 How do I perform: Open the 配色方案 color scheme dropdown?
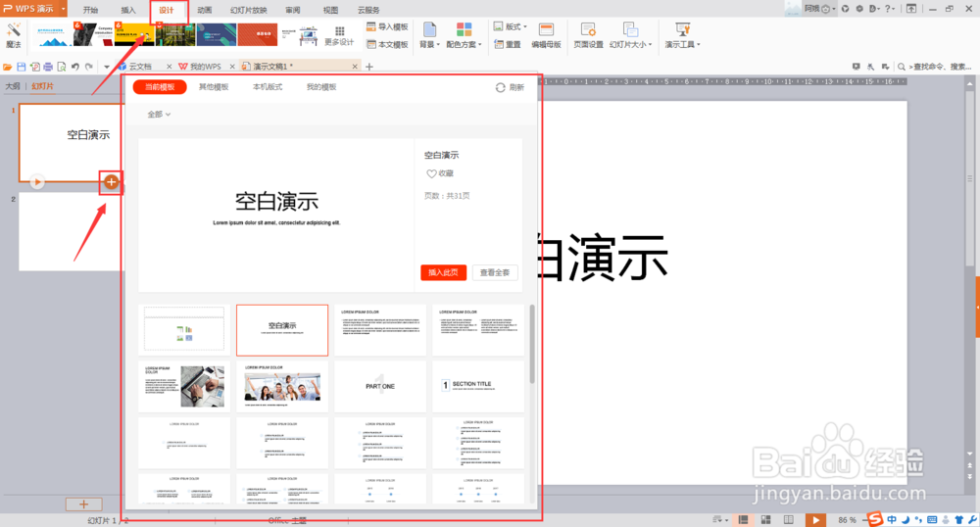pos(464,35)
